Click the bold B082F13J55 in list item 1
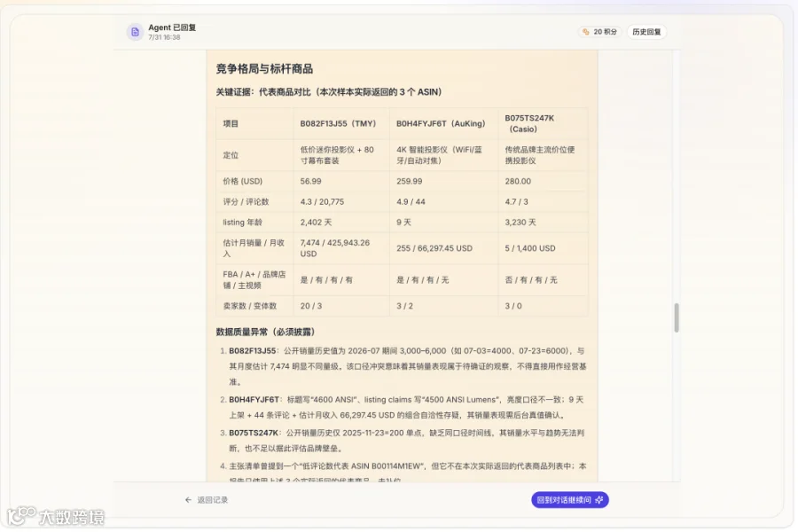The width and height of the screenshot is (798, 532). click(253, 351)
